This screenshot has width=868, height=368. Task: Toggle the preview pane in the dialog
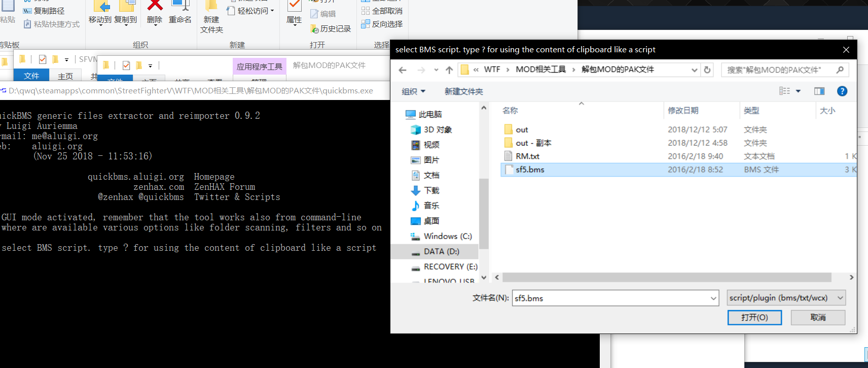click(819, 91)
